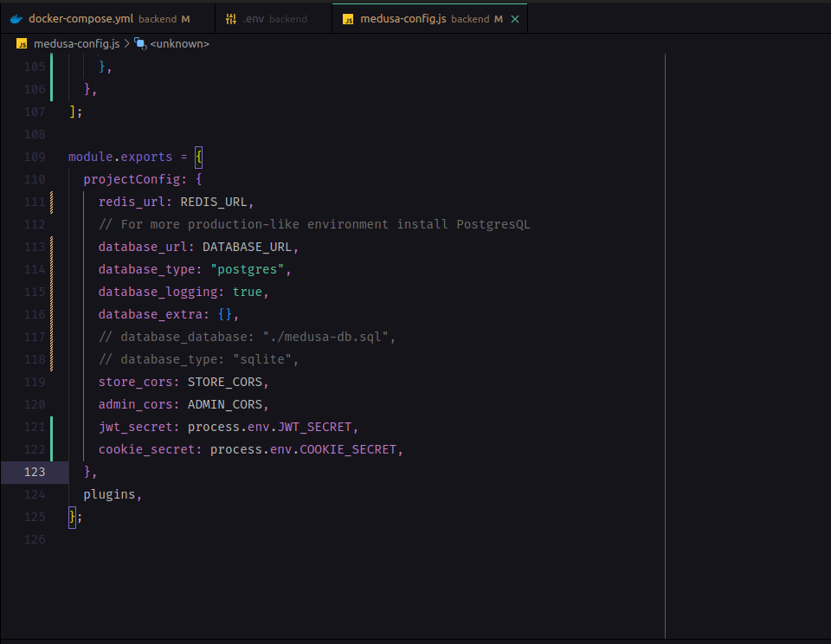Click the JS file icon on medusa-config.js tab
The width and height of the screenshot is (831, 644).
pos(348,20)
